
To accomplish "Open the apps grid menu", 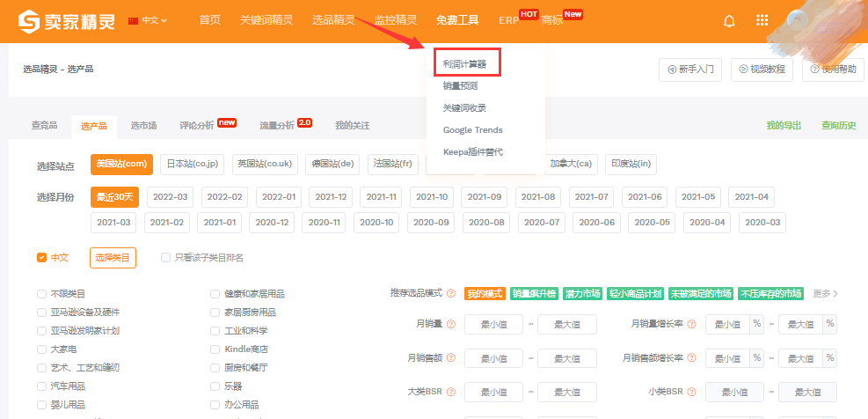I will point(762,20).
